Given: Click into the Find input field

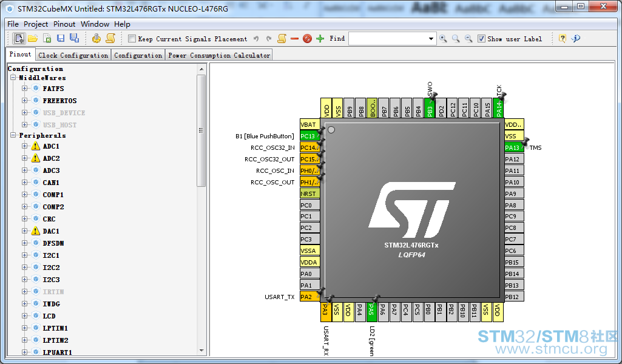Looking at the screenshot, I should (388, 39).
